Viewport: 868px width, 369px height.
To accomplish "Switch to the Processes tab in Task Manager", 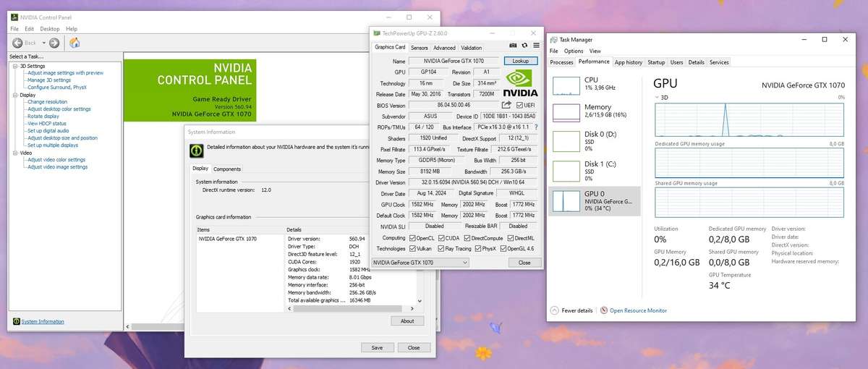I will [x=562, y=62].
